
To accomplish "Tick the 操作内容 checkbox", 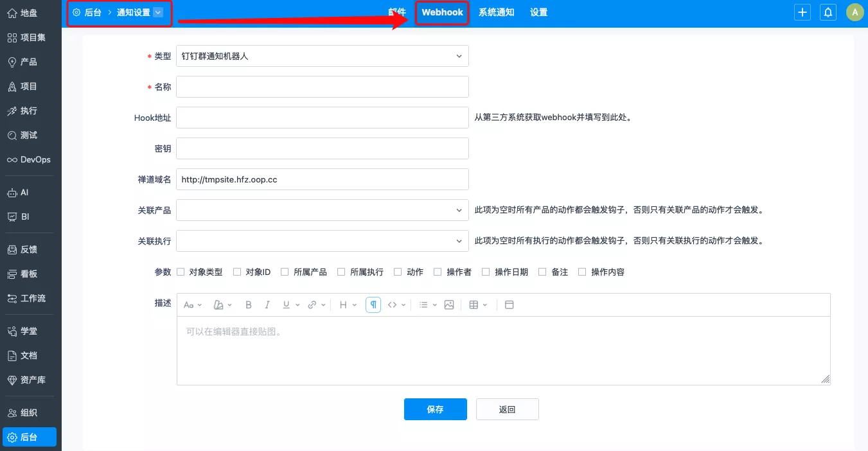I will (582, 272).
